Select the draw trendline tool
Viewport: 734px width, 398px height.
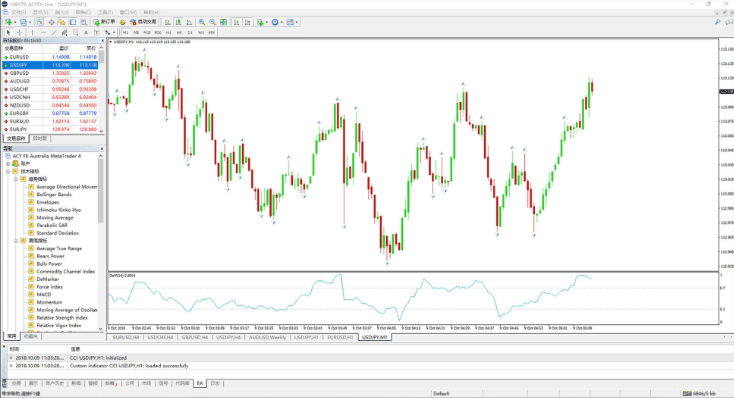(x=54, y=33)
